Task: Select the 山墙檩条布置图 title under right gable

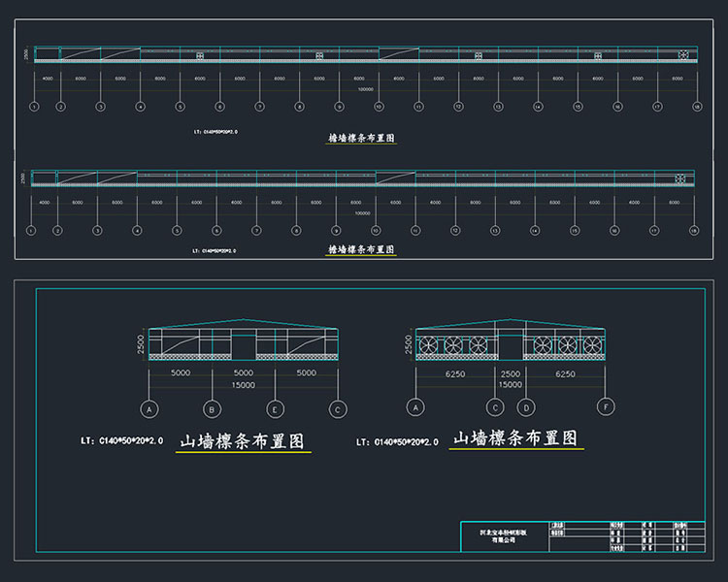Action: click(515, 438)
